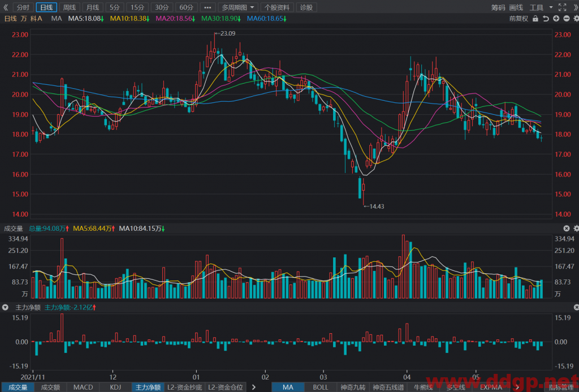Open 筹码 chip distribution
This screenshot has width=579, height=392.
(x=498, y=7)
